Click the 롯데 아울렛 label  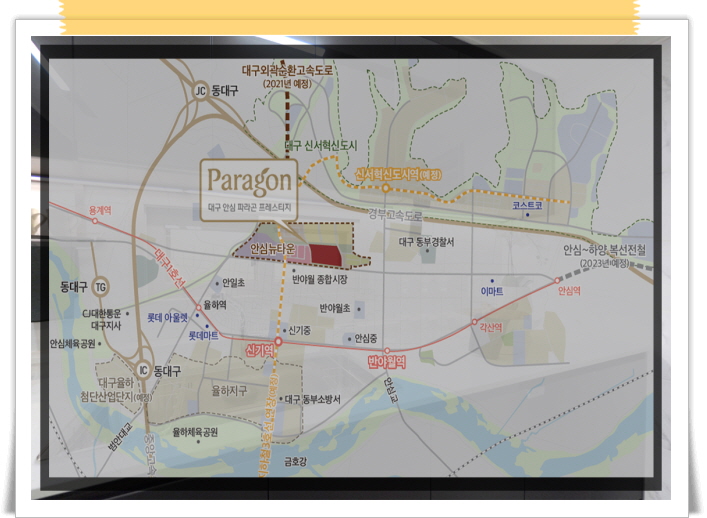coord(167,317)
